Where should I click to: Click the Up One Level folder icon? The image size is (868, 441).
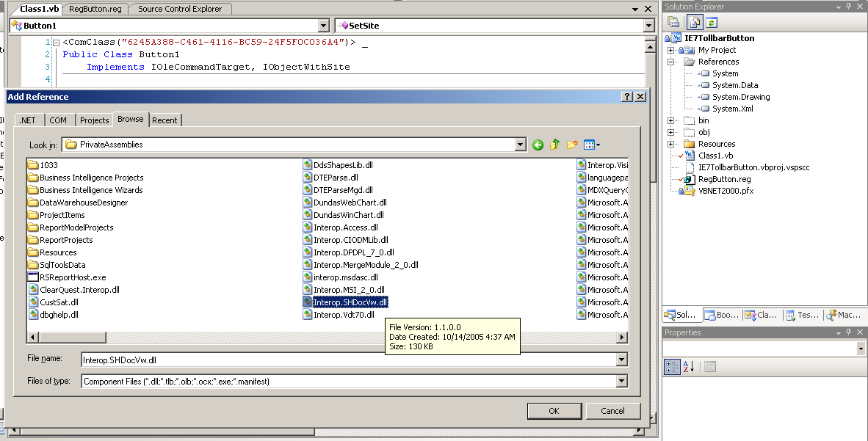(554, 145)
